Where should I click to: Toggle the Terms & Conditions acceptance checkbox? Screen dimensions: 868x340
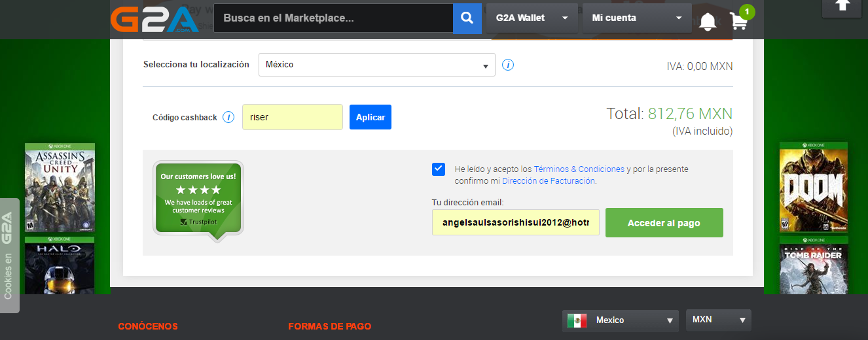[439, 169]
